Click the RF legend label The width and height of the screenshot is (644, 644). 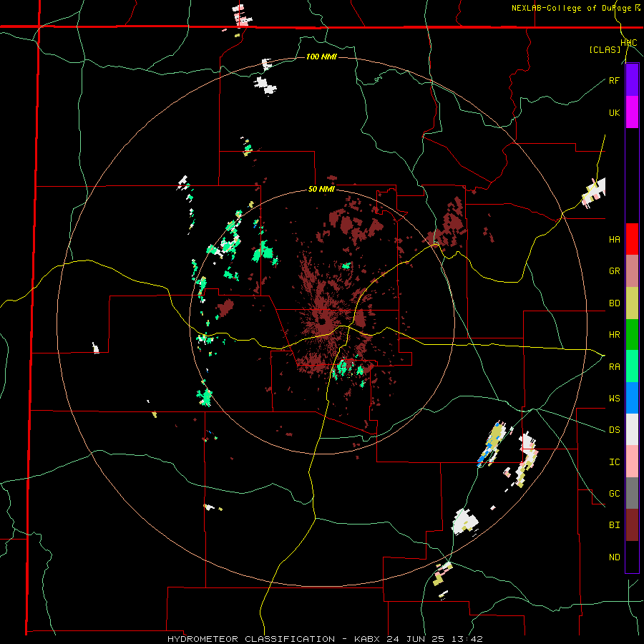[614, 80]
